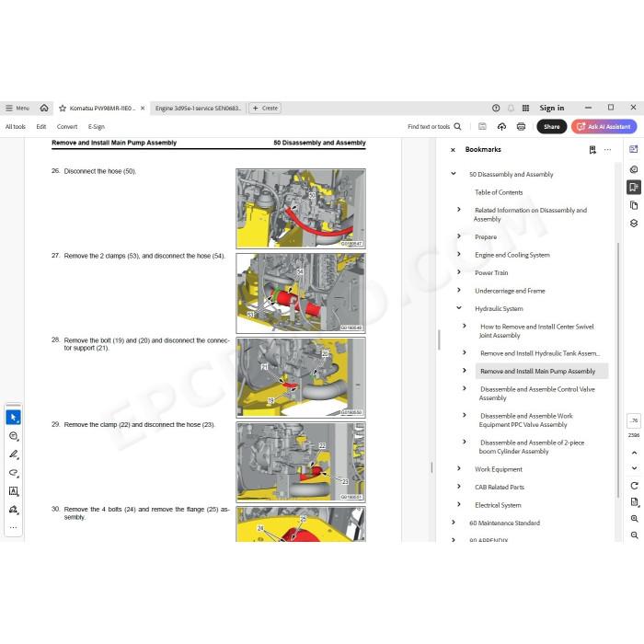
Task: Expand Related Information on Disassembly bookmark
Action: [x=459, y=210]
